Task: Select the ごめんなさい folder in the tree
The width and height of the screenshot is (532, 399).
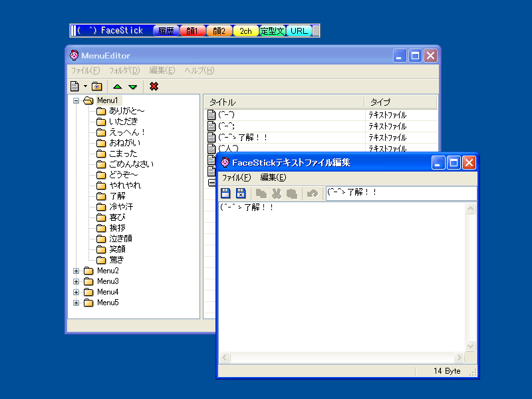Action: click(x=131, y=164)
